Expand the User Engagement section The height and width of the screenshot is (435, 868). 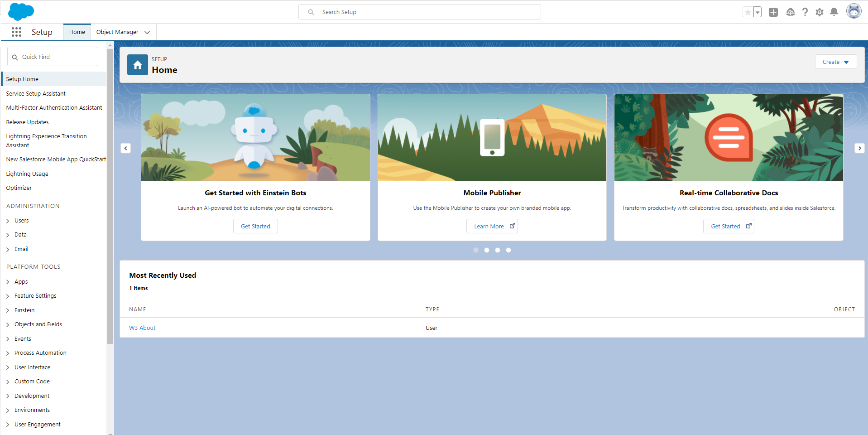(8, 425)
